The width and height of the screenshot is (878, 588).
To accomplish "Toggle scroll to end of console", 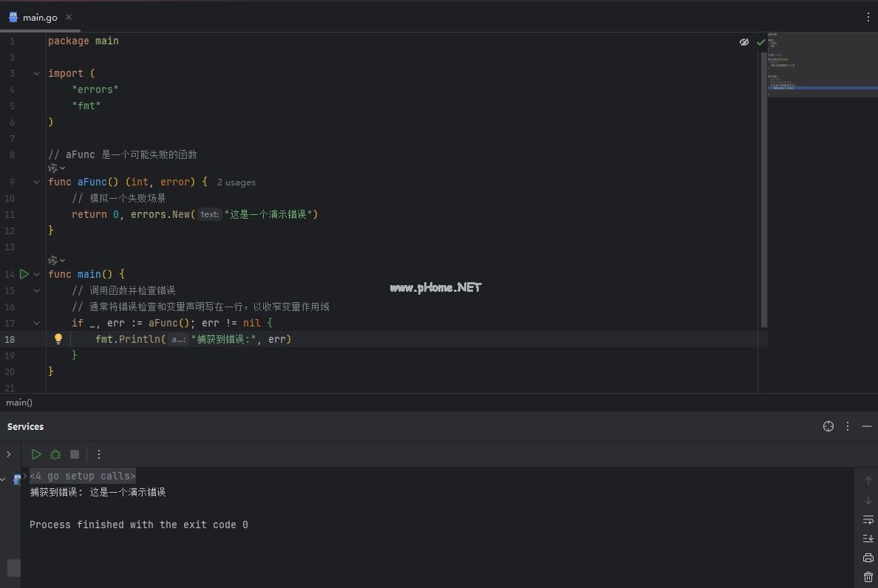I will pyautogui.click(x=868, y=539).
